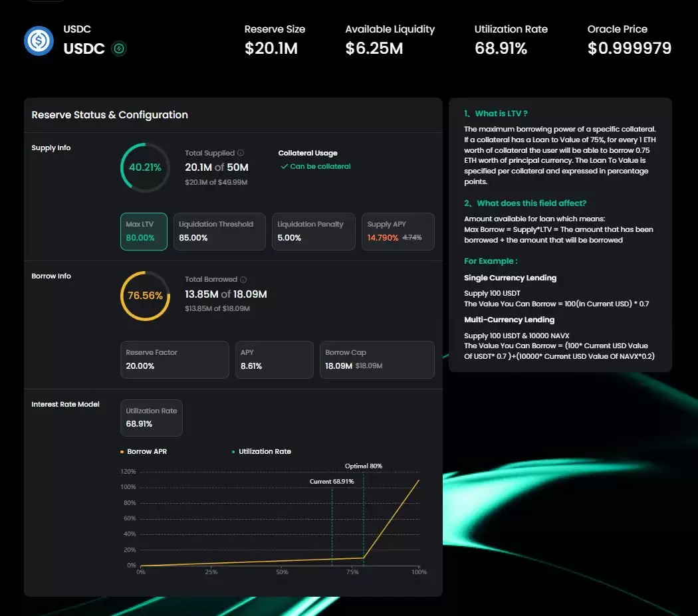Select the Liquidation Threshold card
The width and height of the screenshot is (698, 616).
click(x=219, y=231)
